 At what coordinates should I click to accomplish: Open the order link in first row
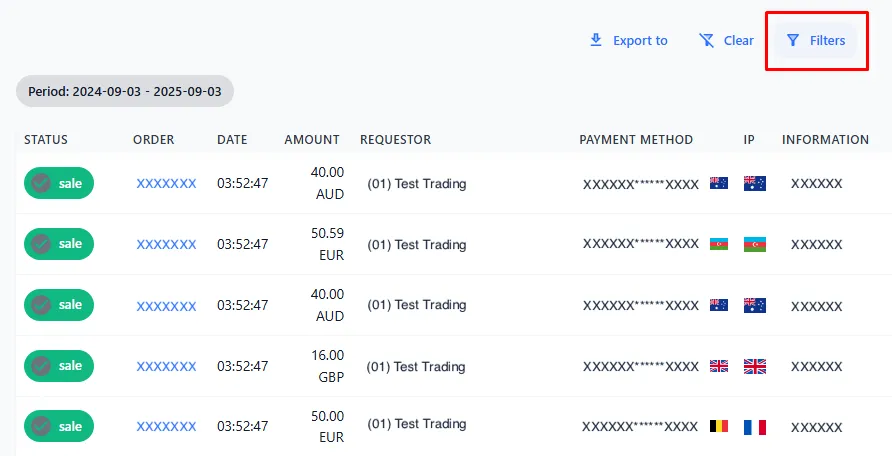[166, 184]
